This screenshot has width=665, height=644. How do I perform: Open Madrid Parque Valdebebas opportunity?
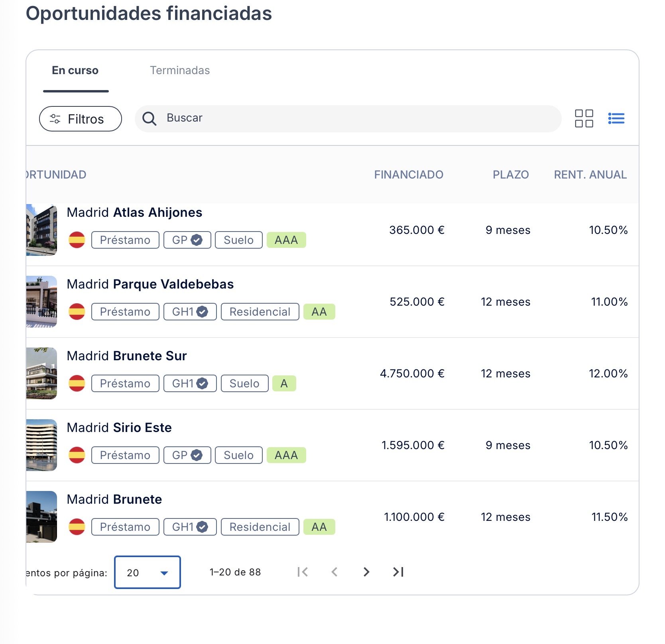[x=150, y=284]
